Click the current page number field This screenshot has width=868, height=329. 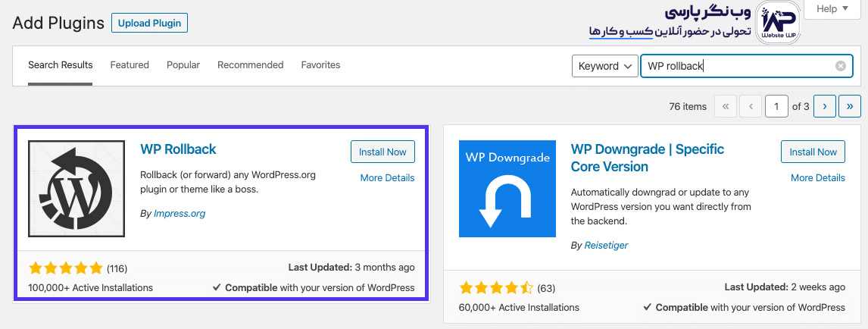tap(776, 107)
